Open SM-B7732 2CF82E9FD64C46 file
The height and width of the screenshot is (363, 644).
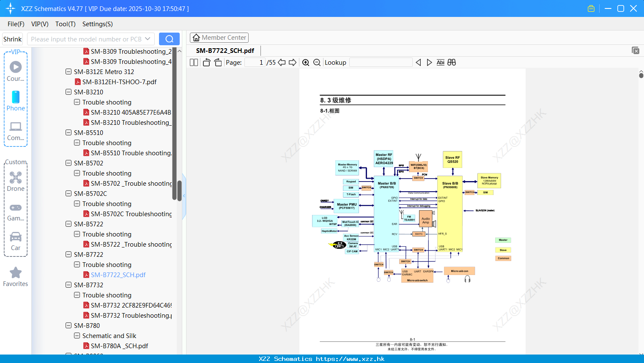click(x=127, y=305)
